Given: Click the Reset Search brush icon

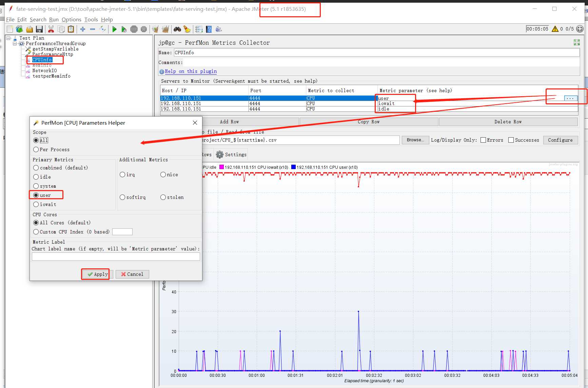Looking at the screenshot, I should tap(187, 29).
